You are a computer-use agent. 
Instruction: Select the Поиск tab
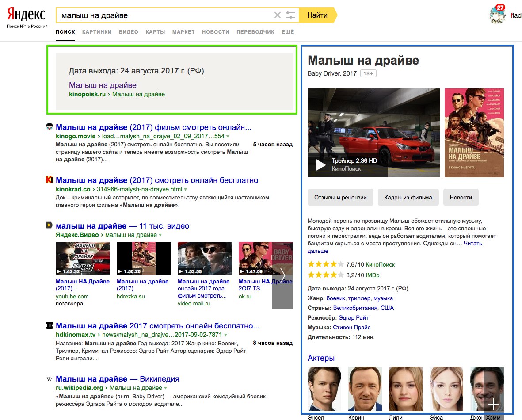coord(65,32)
